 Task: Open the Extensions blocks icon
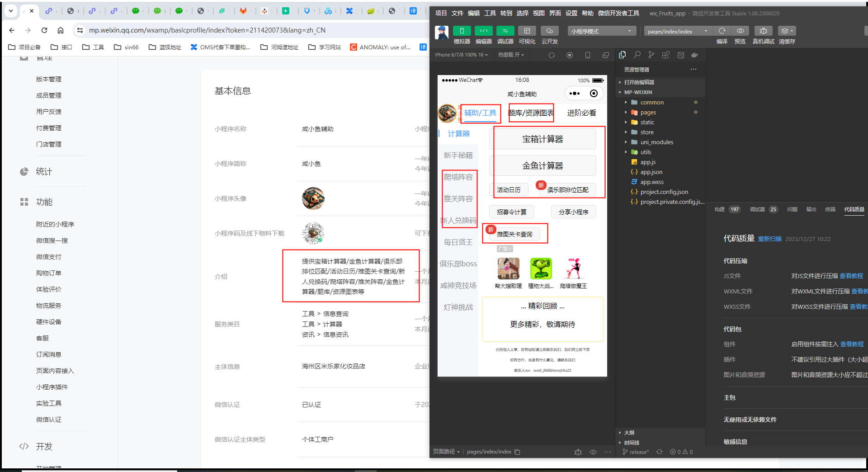pyautogui.click(x=666, y=55)
